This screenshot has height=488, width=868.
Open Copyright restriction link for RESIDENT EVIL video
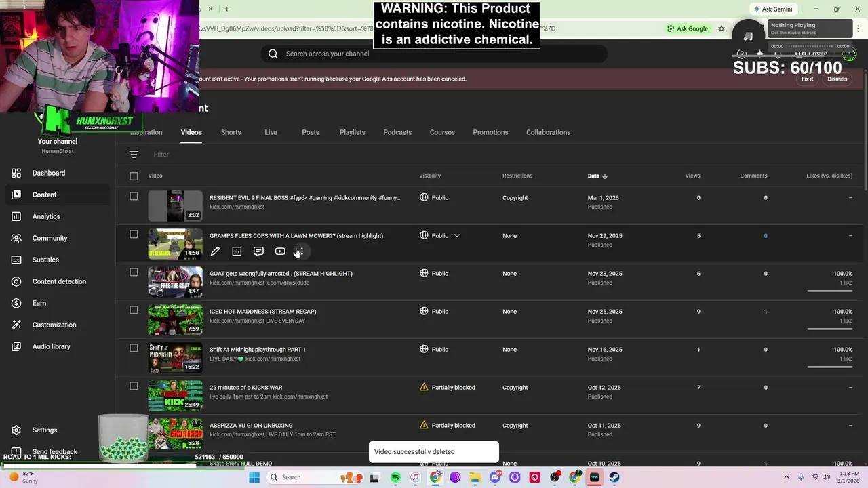pos(515,198)
